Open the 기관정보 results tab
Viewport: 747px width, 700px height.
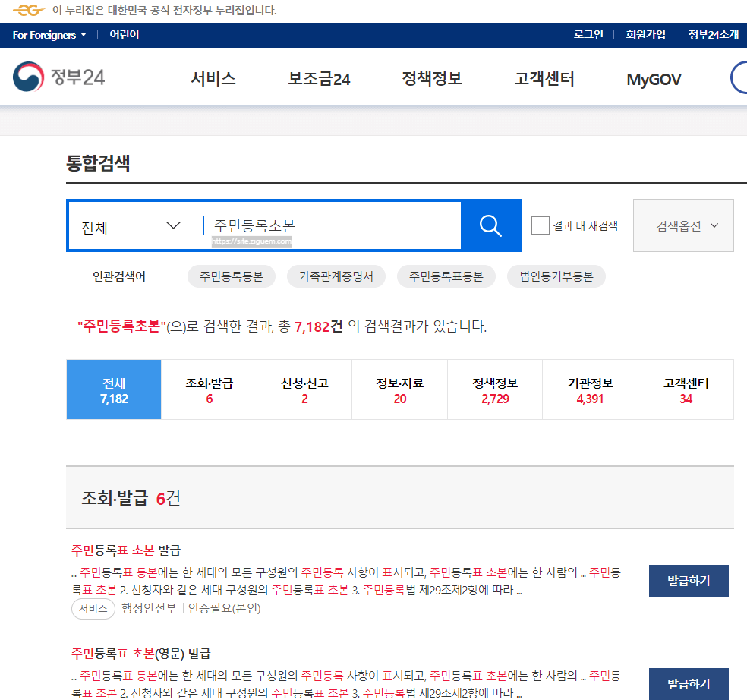click(x=590, y=389)
